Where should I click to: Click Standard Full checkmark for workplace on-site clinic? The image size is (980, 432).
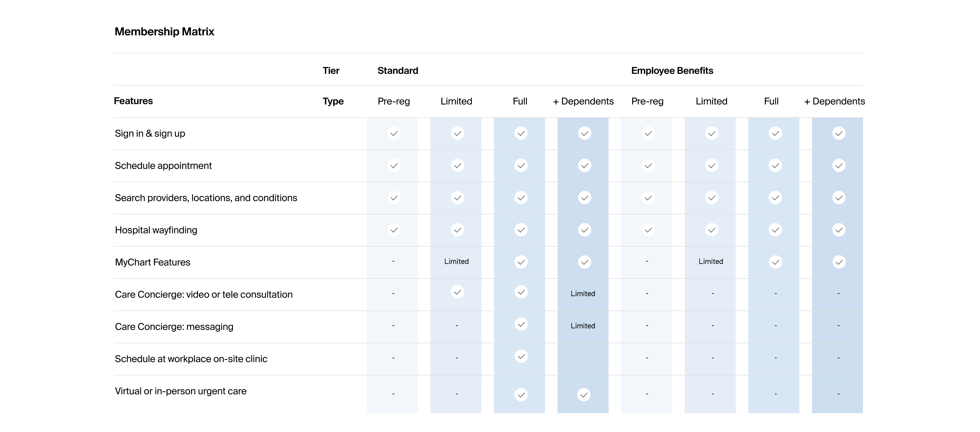pyautogui.click(x=521, y=356)
